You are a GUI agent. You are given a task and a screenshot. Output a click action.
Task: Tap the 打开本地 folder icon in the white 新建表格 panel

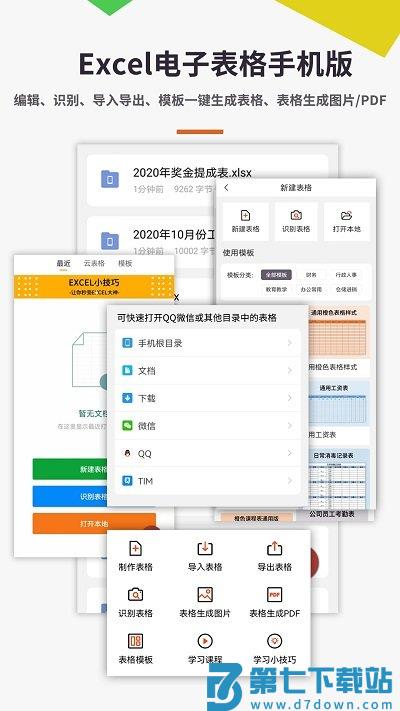pos(346,215)
